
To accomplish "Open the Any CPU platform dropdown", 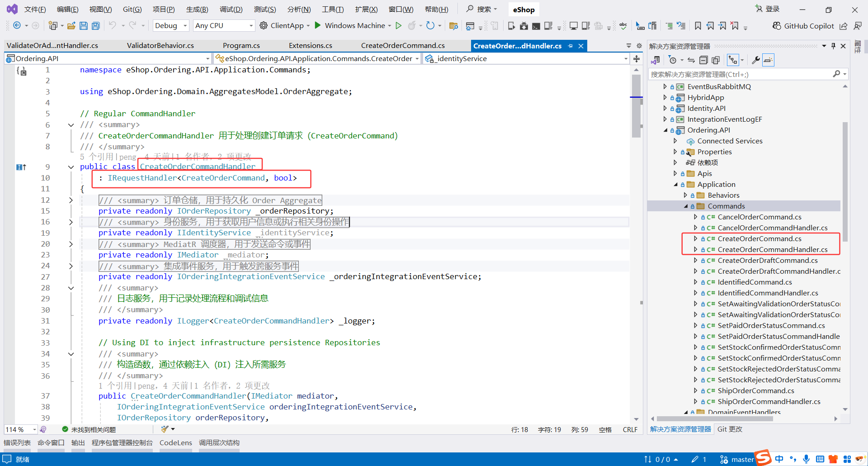I will pyautogui.click(x=224, y=26).
